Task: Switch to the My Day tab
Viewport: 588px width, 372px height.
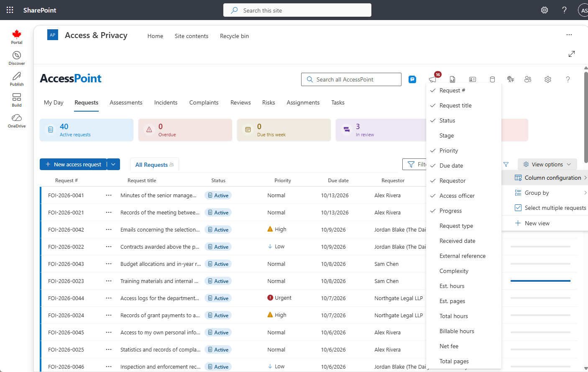Action: pyautogui.click(x=54, y=102)
